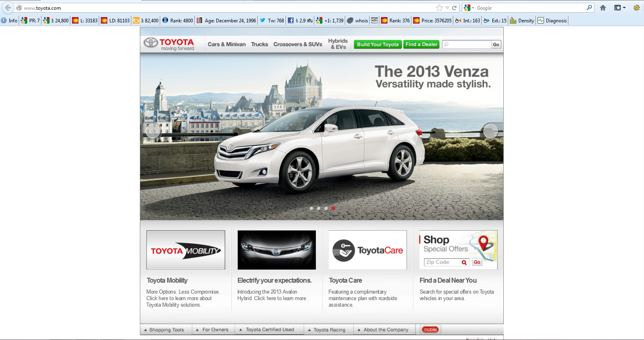Open the Toyota Mobility heading link
The width and height of the screenshot is (644, 340).
click(x=167, y=280)
